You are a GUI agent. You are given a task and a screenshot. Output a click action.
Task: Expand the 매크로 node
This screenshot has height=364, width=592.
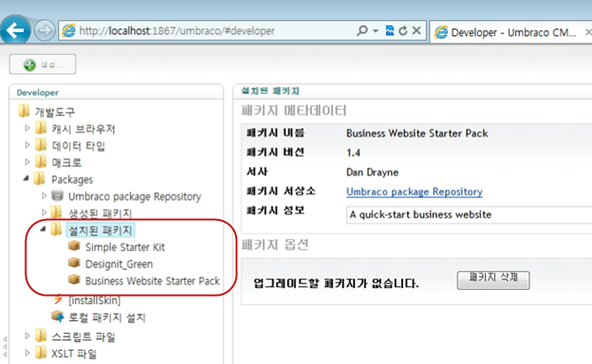(x=27, y=162)
